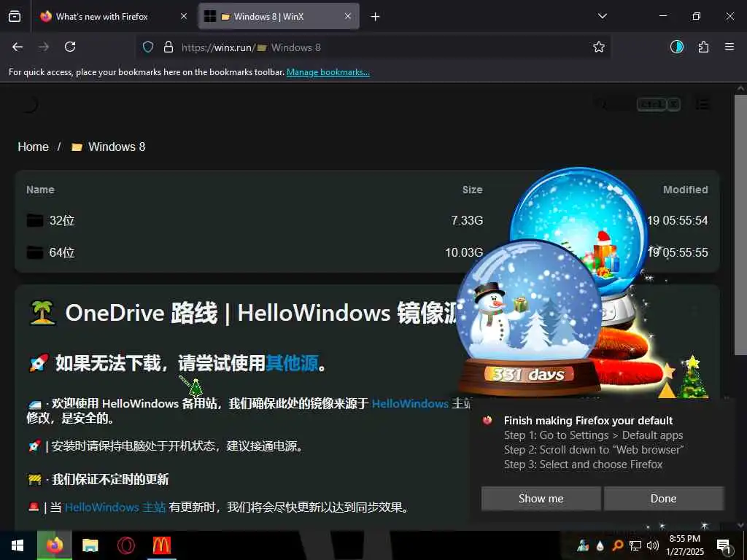Close the What's new with Firefox tab
This screenshot has height=560, width=747.
pos(184,16)
